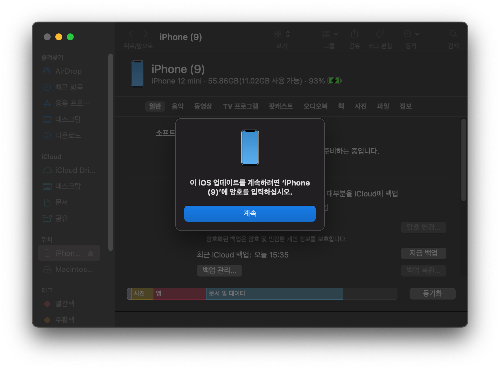This screenshot has height=369, width=500.
Task: Switch to the 일반 (General) tab
Action: pyautogui.click(x=155, y=106)
